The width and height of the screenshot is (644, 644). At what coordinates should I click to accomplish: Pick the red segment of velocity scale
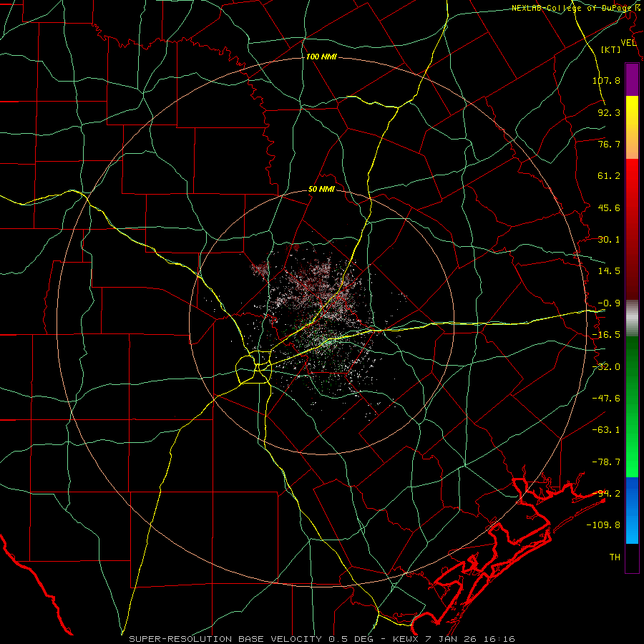(632, 229)
